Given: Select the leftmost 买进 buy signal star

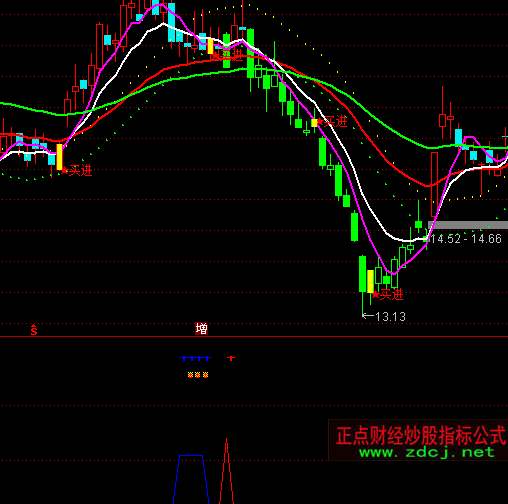Looking at the screenshot, I should coord(77,171).
